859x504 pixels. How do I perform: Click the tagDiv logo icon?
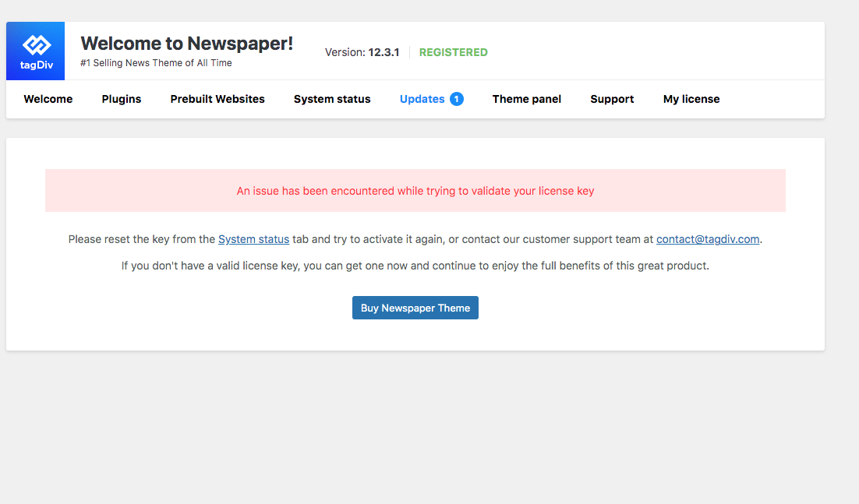click(36, 51)
